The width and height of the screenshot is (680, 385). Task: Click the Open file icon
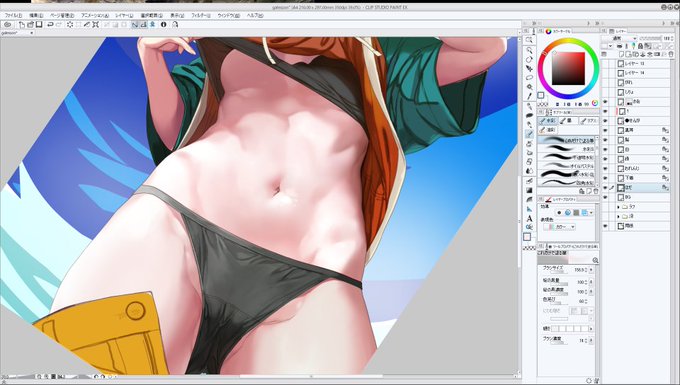point(30,25)
